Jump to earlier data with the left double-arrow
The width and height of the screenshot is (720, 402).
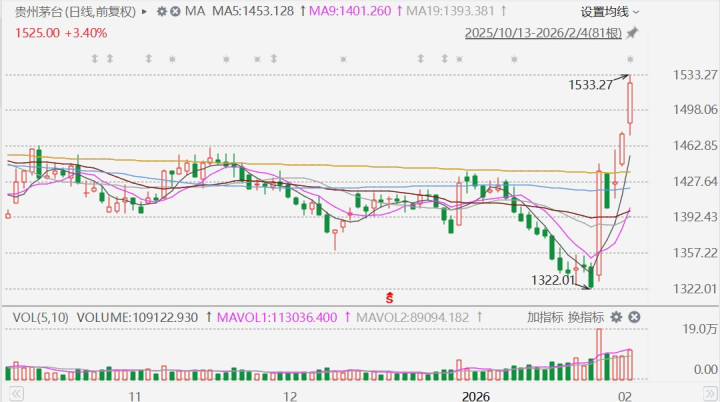pyautogui.click(x=16, y=394)
